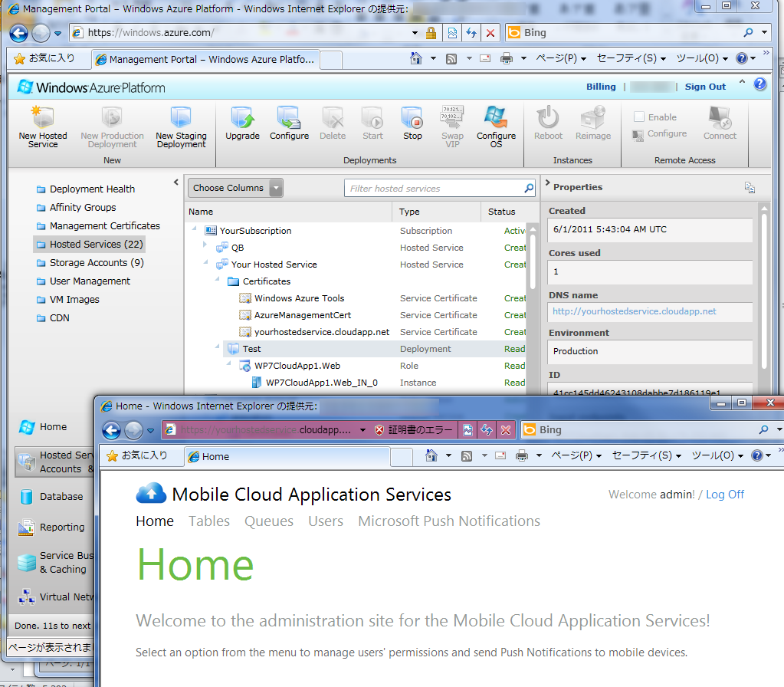Click Refresh icon in Management Portal address bar

coord(471,33)
